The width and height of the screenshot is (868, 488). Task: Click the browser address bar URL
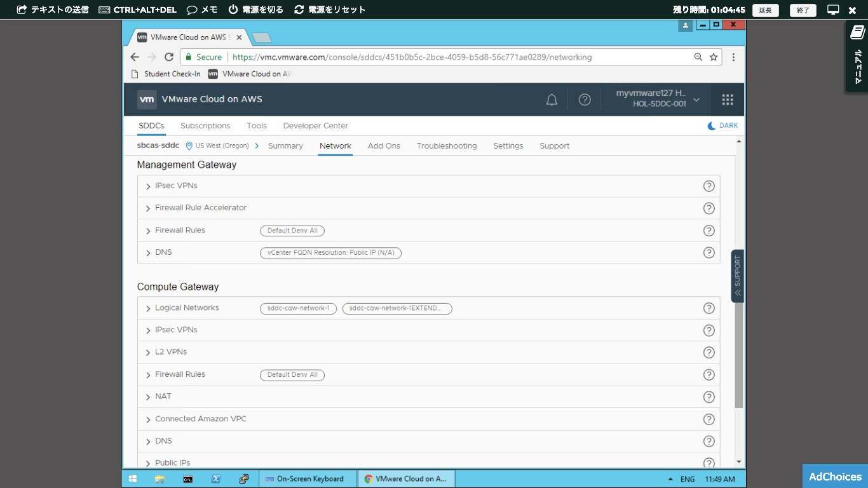412,57
